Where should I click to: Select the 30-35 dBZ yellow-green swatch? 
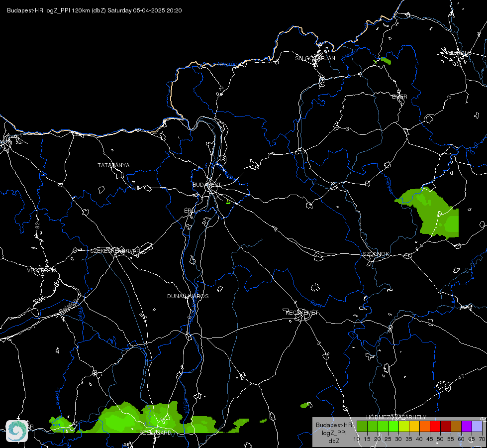(404, 426)
